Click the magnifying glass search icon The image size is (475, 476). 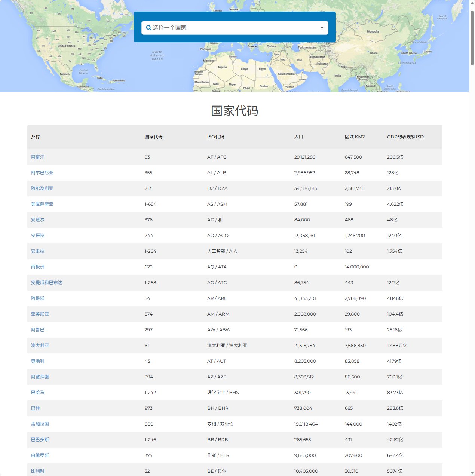tap(148, 27)
